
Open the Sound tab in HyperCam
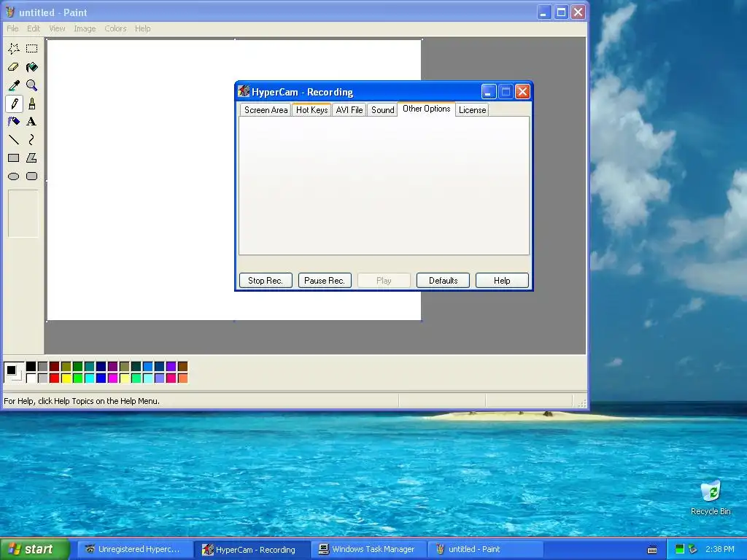pos(382,110)
